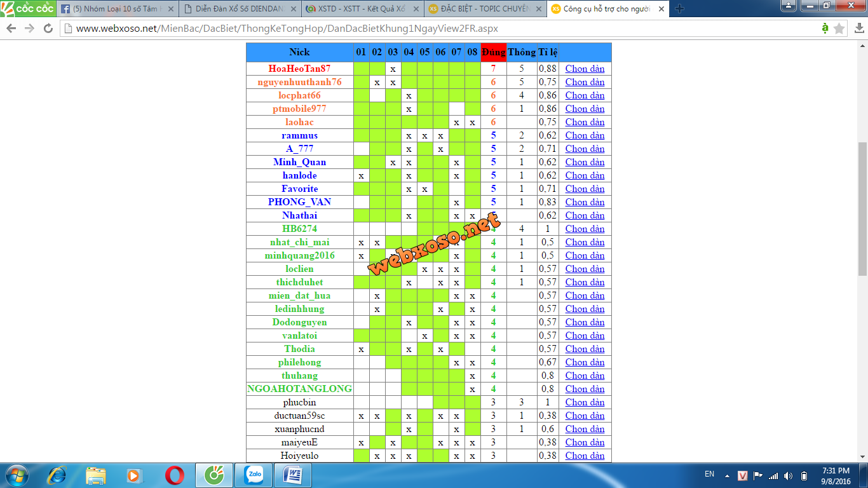Click the page vertical scrollbar thumb
Image resolution: width=868 pixels, height=488 pixels.
click(x=862, y=208)
